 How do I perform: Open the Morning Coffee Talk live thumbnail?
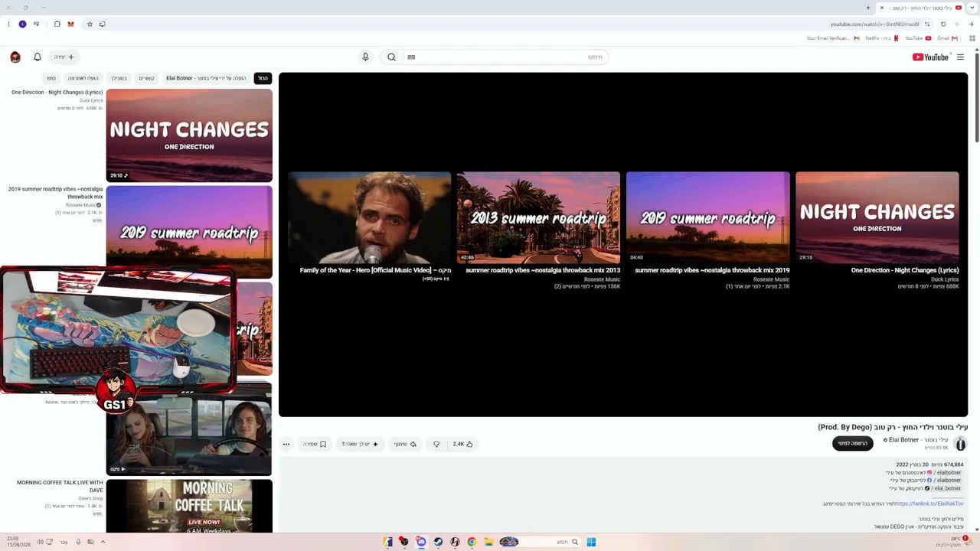pyautogui.click(x=189, y=506)
